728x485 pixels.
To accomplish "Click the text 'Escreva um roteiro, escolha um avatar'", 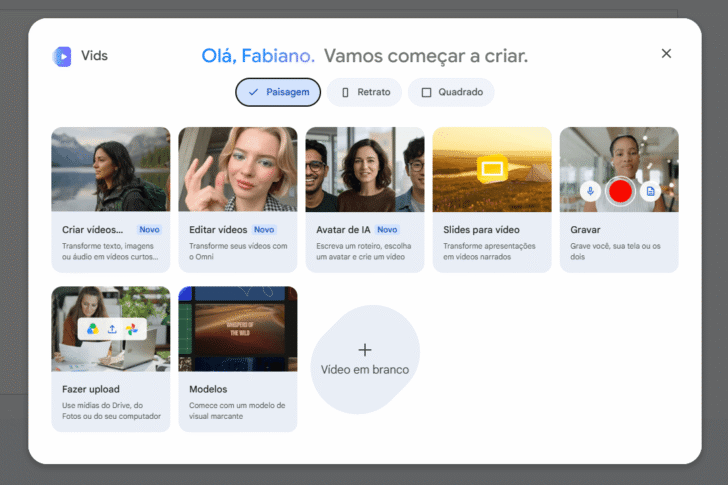I will pyautogui.click(x=363, y=251).
